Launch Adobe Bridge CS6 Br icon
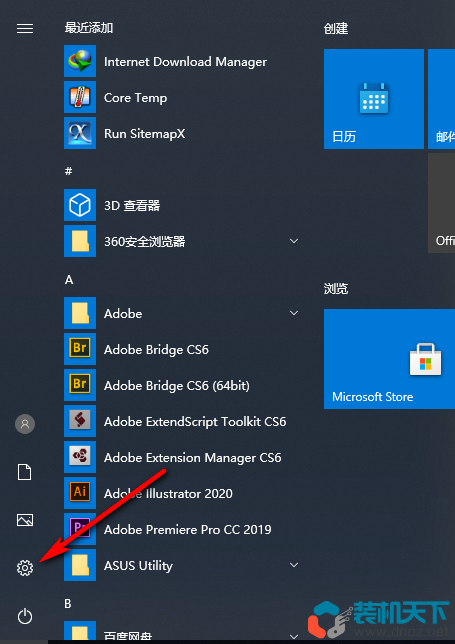The image size is (455, 644). [80, 349]
